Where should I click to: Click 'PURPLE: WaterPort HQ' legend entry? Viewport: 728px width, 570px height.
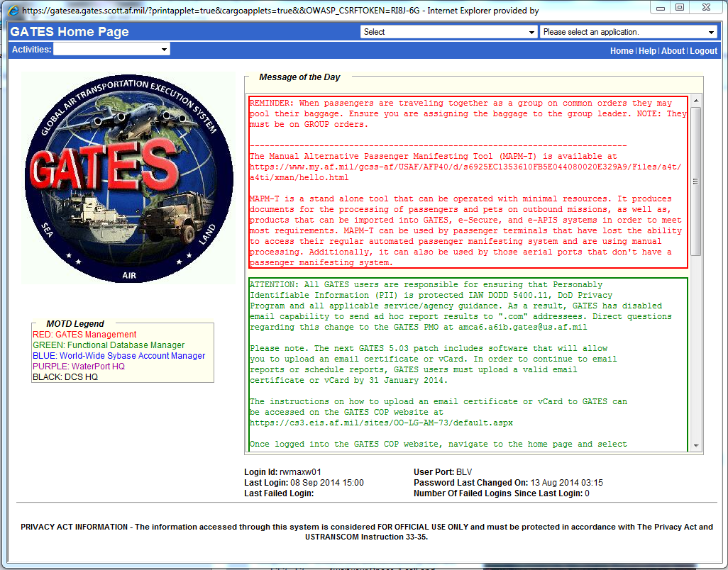tap(79, 367)
